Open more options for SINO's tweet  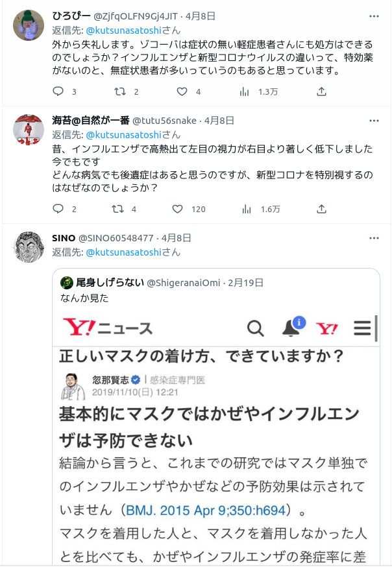tap(374, 238)
